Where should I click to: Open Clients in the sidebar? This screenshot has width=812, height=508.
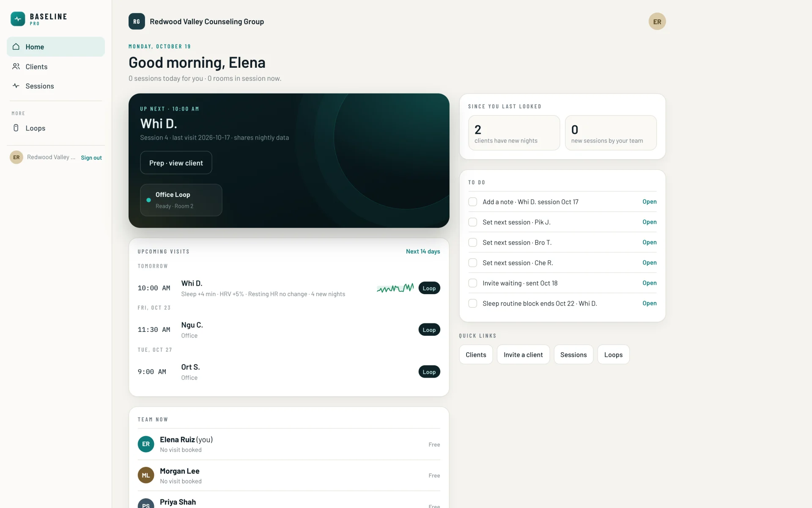tap(56, 66)
